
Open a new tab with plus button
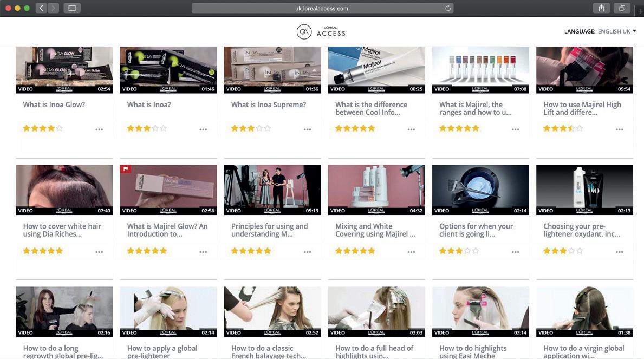click(x=640, y=11)
